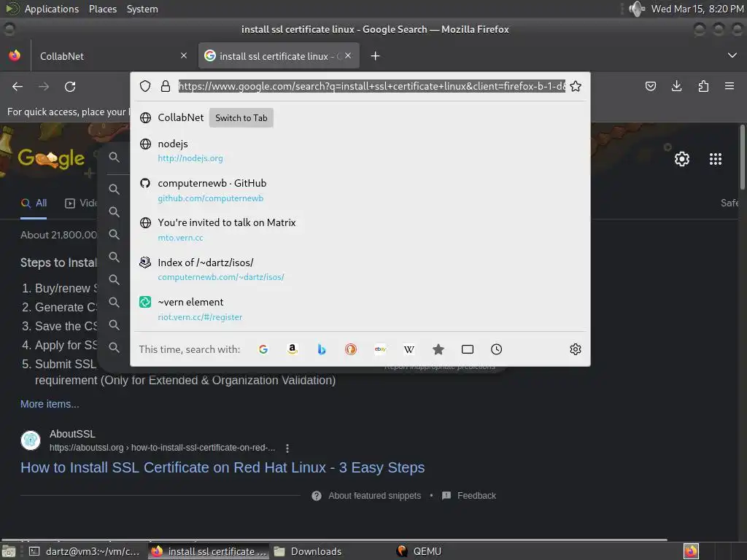Image resolution: width=747 pixels, height=560 pixels.
Task: Search with Amazon engine icon
Action: (x=293, y=349)
